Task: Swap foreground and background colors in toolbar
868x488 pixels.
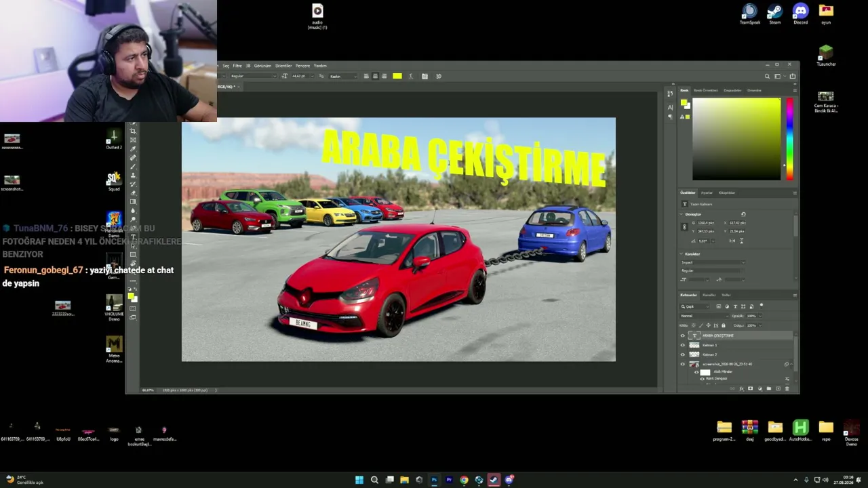Action: click(136, 290)
